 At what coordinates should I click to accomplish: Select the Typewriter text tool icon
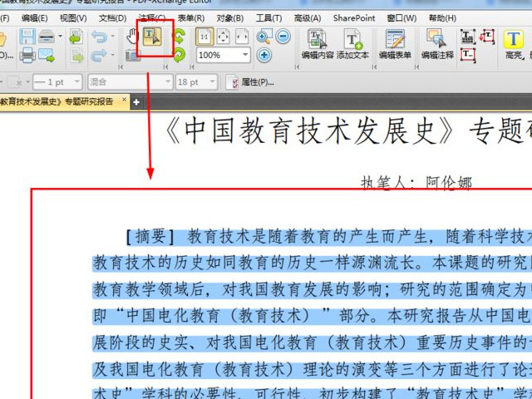tap(467, 37)
